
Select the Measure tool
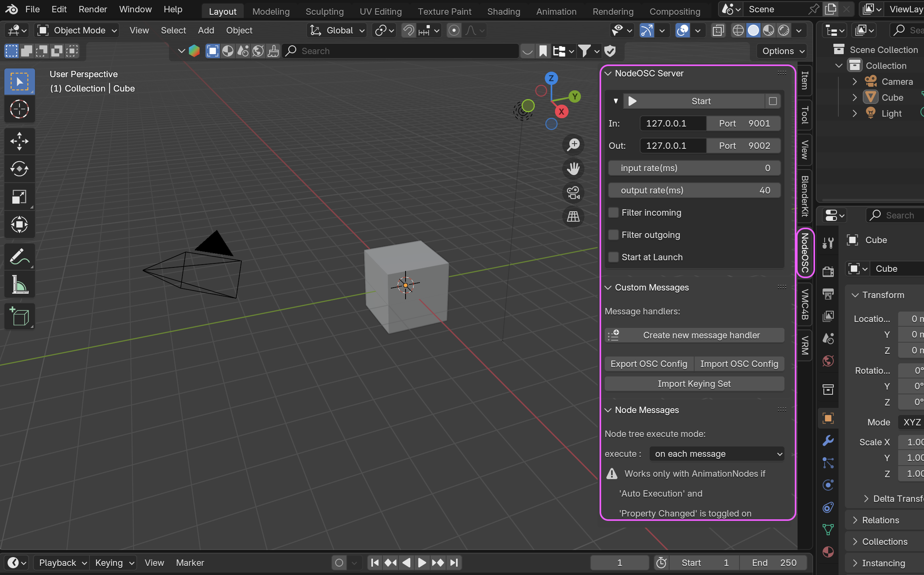tap(19, 285)
